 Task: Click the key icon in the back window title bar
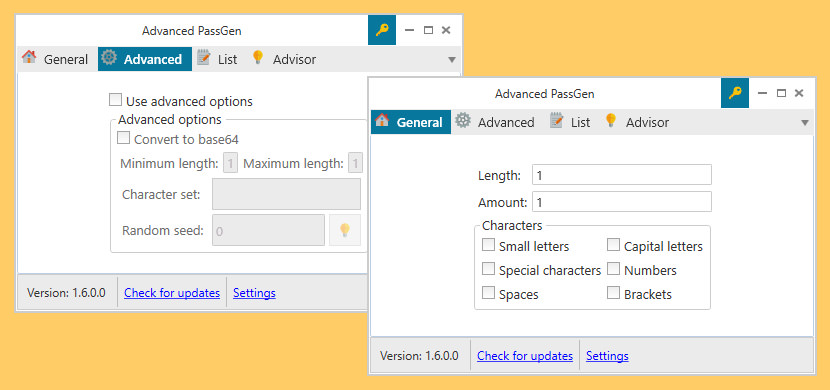coord(382,30)
